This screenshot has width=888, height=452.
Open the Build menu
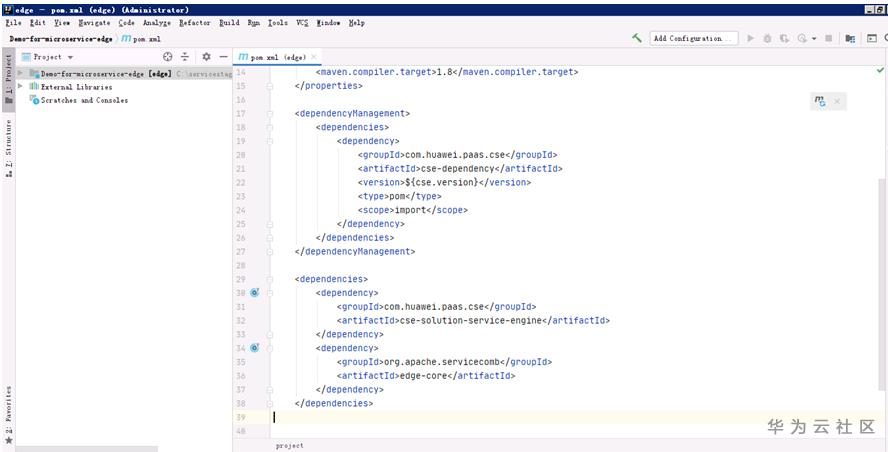pyautogui.click(x=229, y=23)
